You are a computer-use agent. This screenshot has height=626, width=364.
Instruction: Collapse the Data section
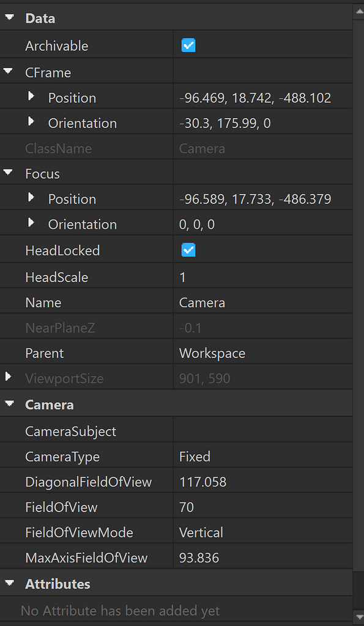point(9,18)
